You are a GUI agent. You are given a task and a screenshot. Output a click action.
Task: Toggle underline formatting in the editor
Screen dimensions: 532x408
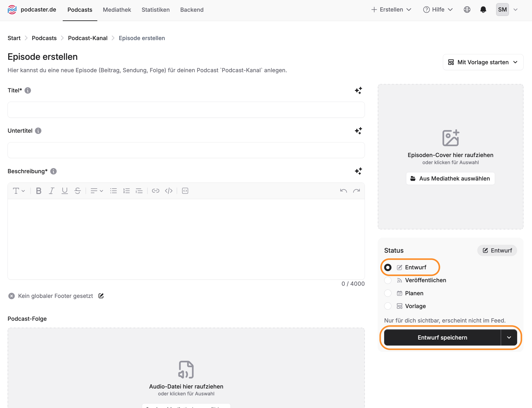65,191
